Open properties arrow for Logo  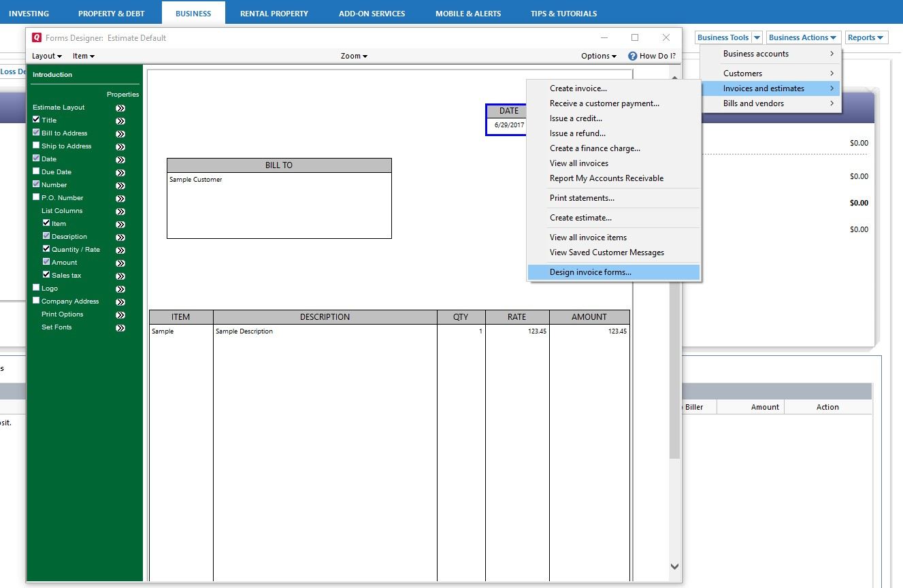point(120,289)
